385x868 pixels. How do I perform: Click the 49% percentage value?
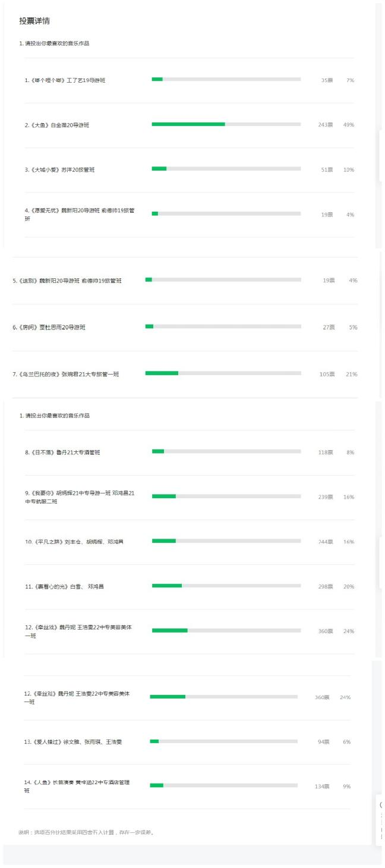pos(349,125)
